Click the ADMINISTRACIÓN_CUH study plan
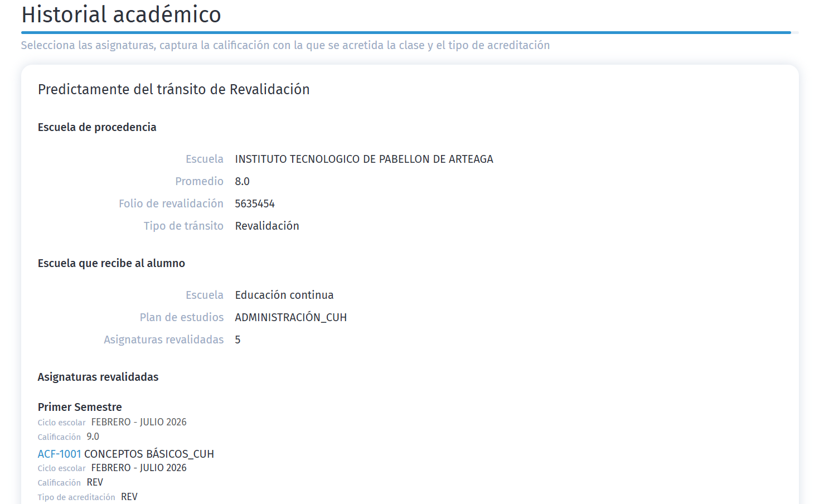824x504 pixels. click(290, 317)
